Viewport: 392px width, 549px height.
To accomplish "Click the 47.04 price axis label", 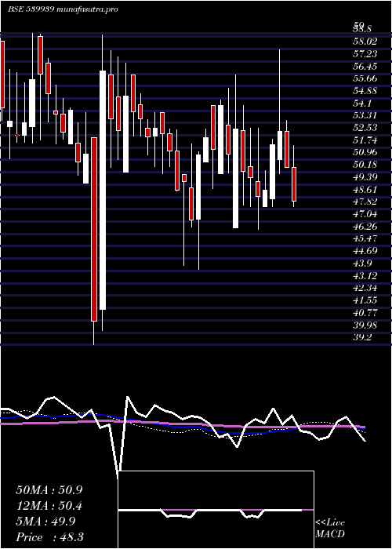I will click(365, 214).
